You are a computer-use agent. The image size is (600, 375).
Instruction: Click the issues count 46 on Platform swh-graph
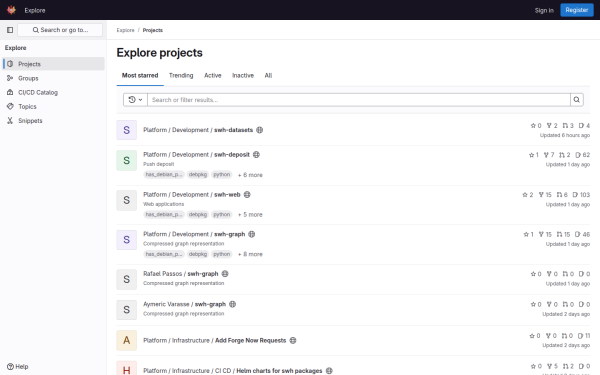pos(582,235)
